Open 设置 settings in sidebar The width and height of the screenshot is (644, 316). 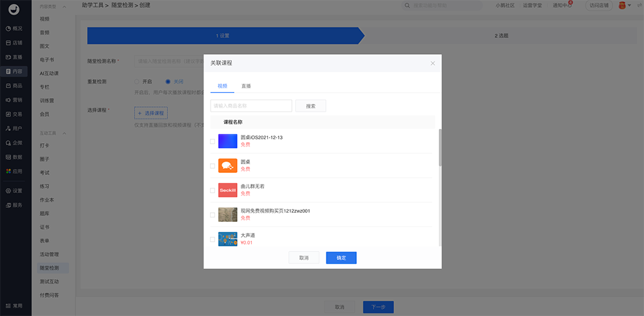click(x=14, y=191)
